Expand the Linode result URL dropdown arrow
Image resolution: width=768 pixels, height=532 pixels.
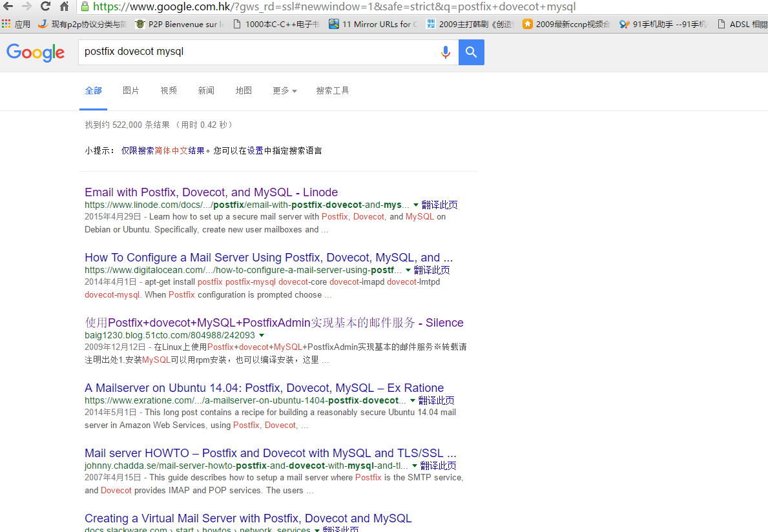[416, 205]
